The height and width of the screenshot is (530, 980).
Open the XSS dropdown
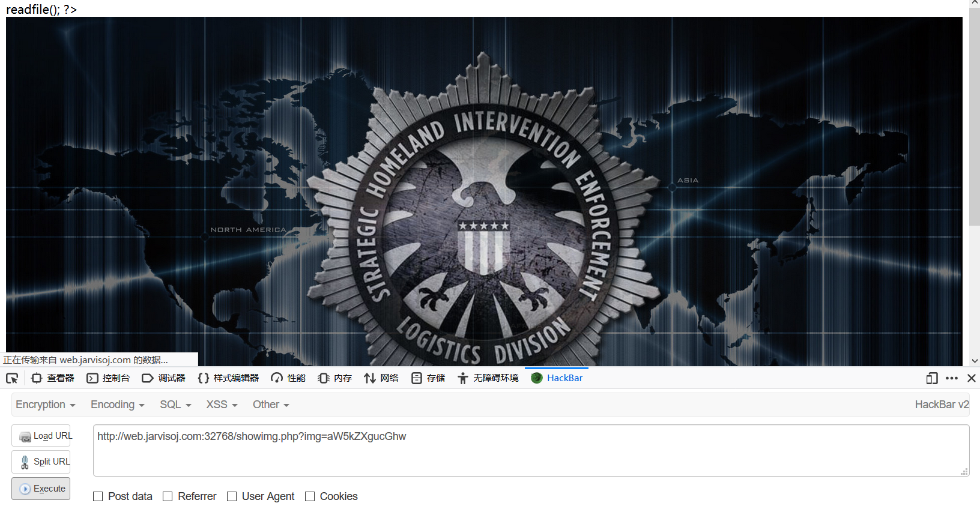[222, 405]
